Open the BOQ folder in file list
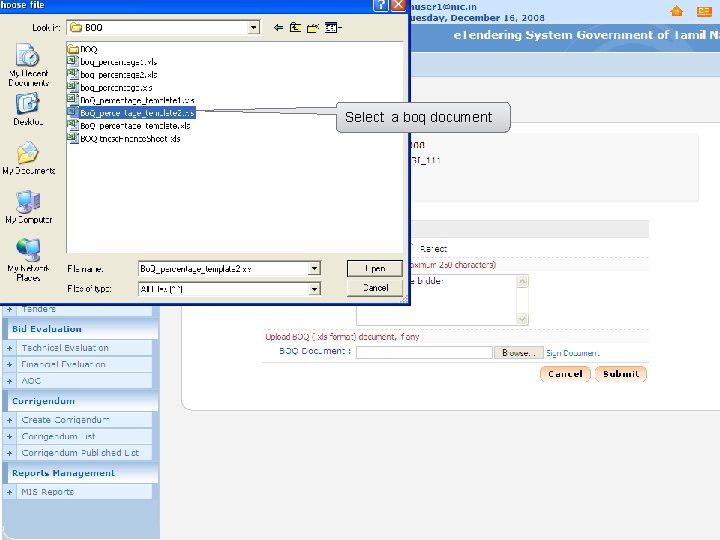Image resolution: width=720 pixels, height=540 pixels. [83, 49]
